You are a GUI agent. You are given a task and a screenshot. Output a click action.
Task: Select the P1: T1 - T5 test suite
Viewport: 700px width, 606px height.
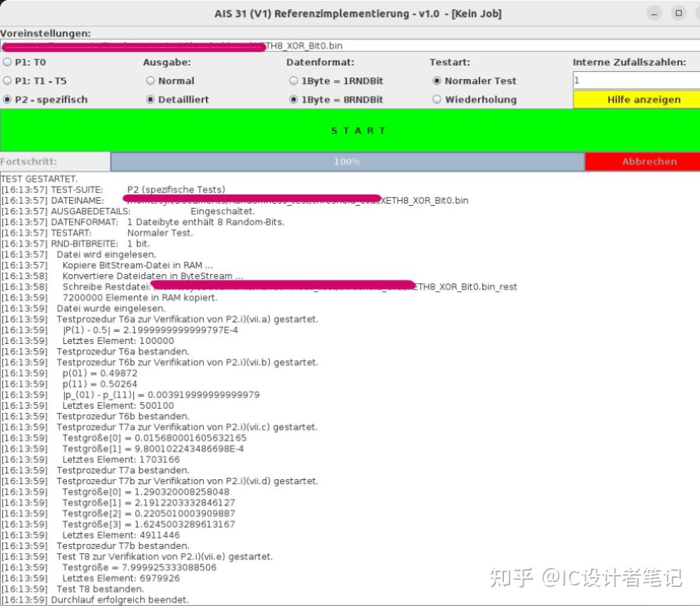[7, 80]
